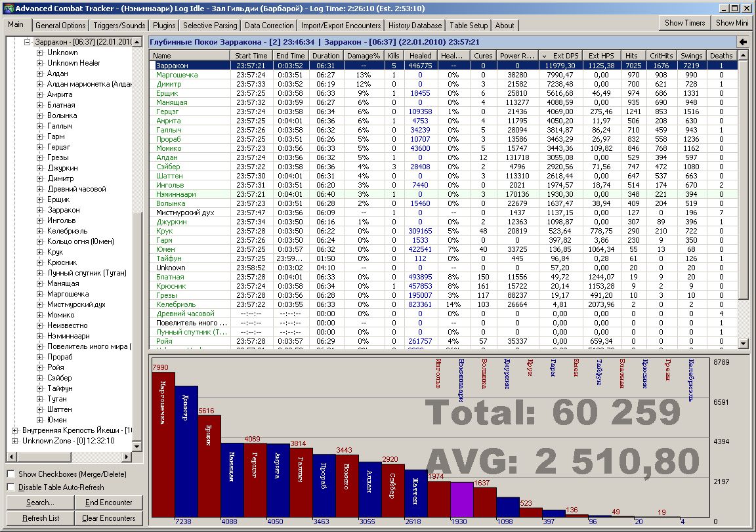Expand Блатная in the encounter tree
The height and width of the screenshot is (532, 756).
coord(40,105)
